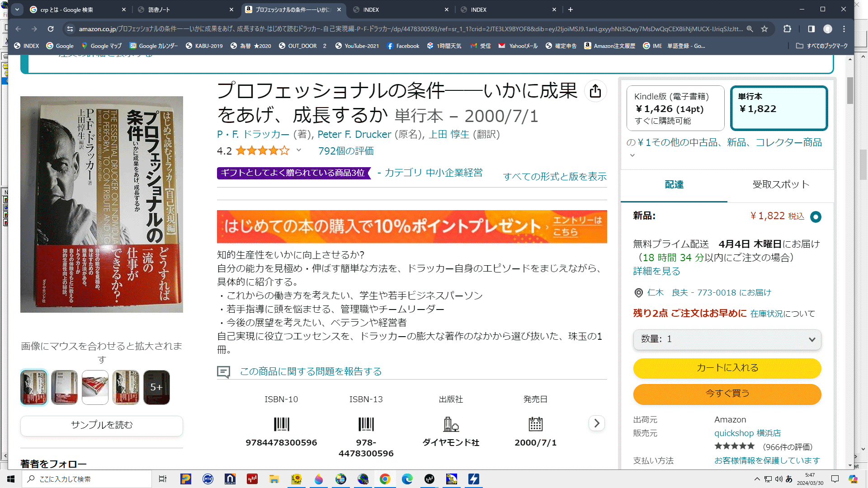This screenshot has height=488, width=868.
Task: Click the browser Back arrow
Action: point(18,29)
